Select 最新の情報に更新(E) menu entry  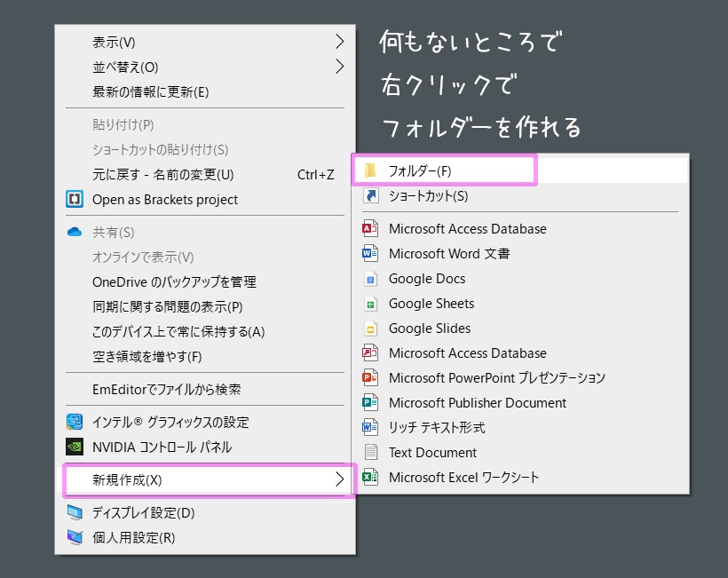(205, 92)
